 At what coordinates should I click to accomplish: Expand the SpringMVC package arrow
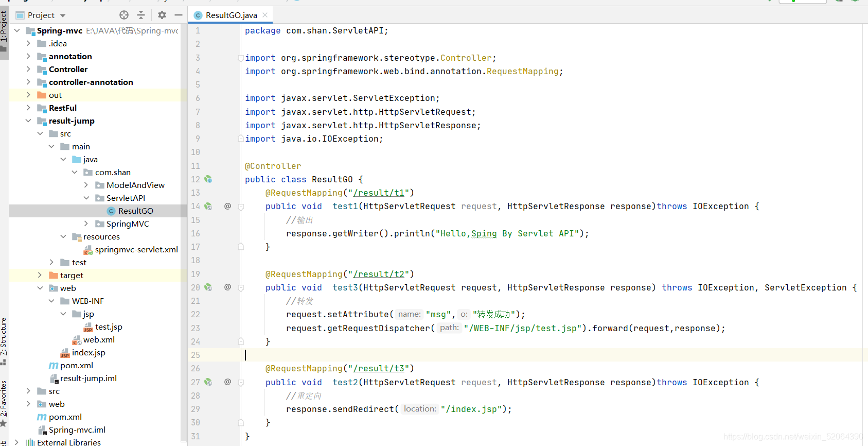[x=86, y=224]
